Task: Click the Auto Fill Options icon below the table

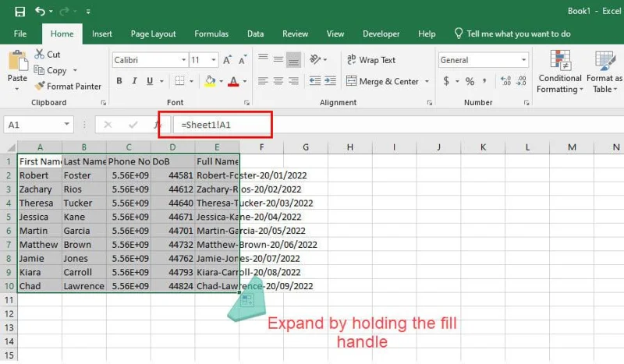Action: click(247, 299)
